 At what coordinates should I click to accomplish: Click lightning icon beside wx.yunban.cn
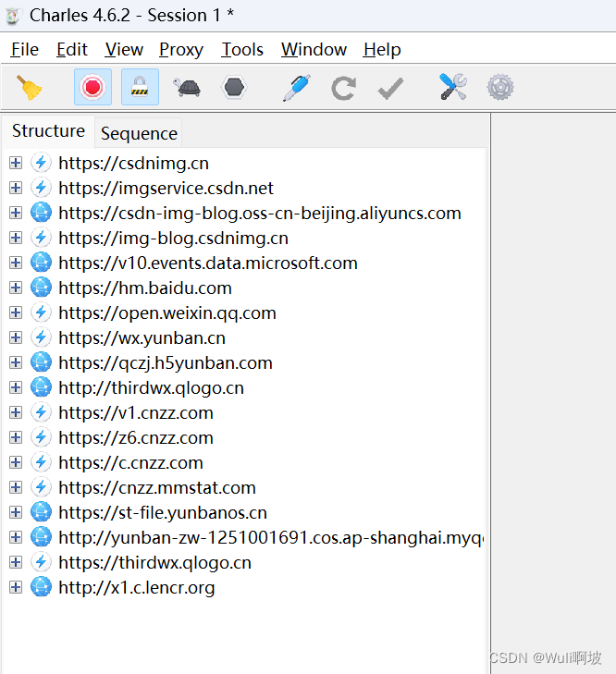[x=41, y=337]
